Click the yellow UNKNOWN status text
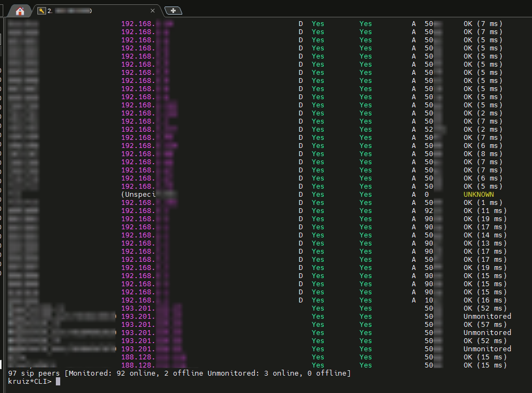 pyautogui.click(x=478, y=195)
